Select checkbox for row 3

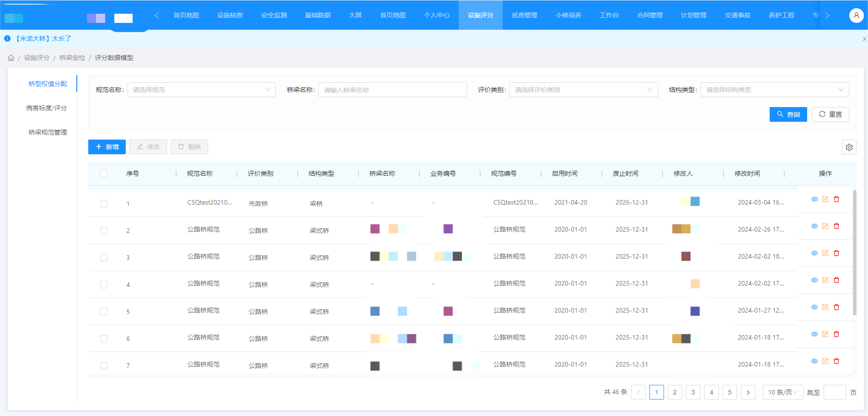(104, 258)
